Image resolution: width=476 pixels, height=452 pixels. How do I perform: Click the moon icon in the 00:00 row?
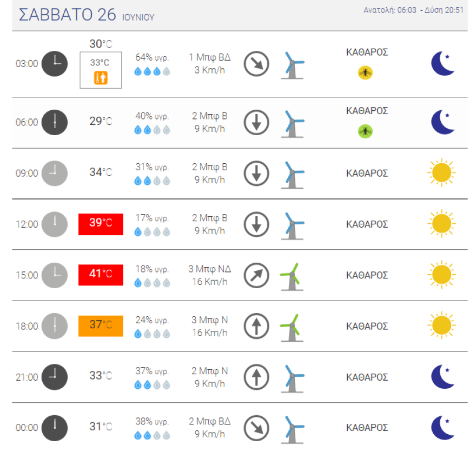[x=442, y=428]
